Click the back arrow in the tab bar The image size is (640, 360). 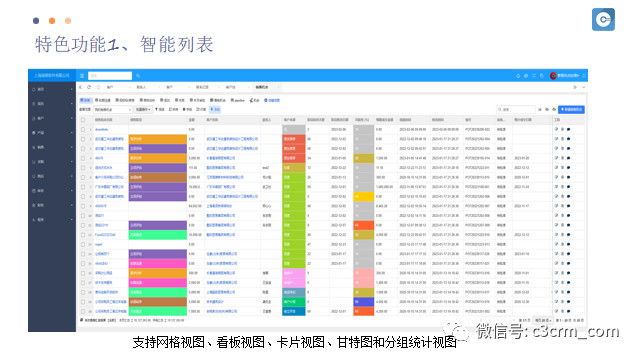point(80,87)
